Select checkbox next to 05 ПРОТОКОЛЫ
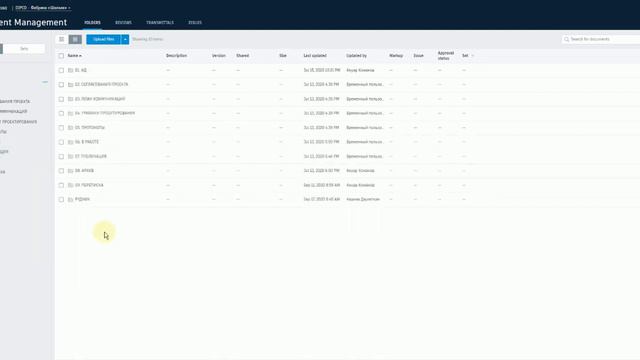The image size is (640, 360). pyautogui.click(x=61, y=128)
